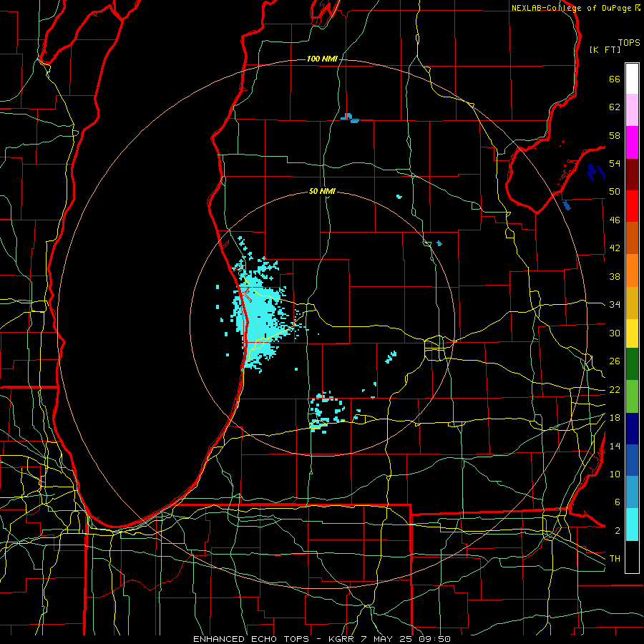Image resolution: width=644 pixels, height=644 pixels.
Task: Click the "2" legend value
Action: [x=617, y=531]
